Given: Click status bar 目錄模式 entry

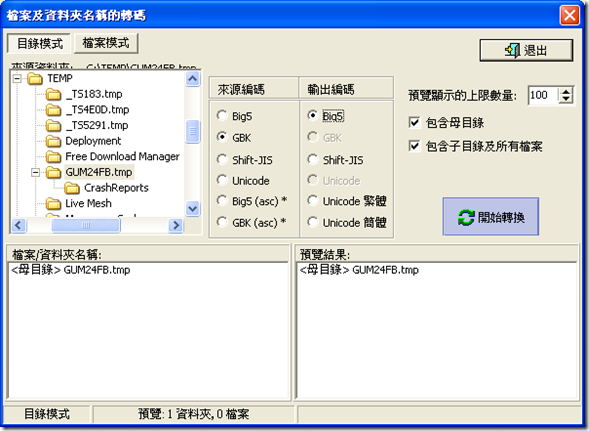Looking at the screenshot, I should coord(47,414).
